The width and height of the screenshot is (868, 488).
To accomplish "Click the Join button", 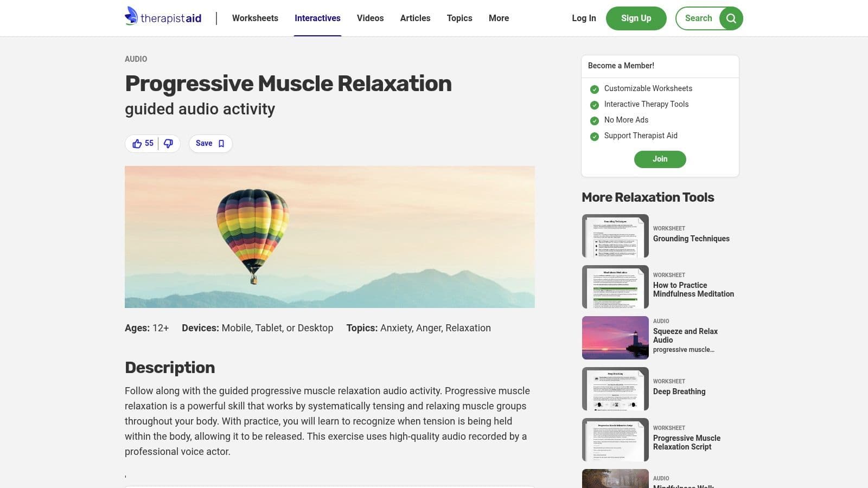I will pos(660,159).
